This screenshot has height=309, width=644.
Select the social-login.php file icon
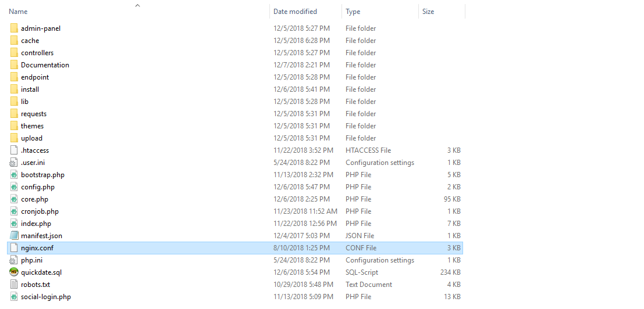[14, 297]
